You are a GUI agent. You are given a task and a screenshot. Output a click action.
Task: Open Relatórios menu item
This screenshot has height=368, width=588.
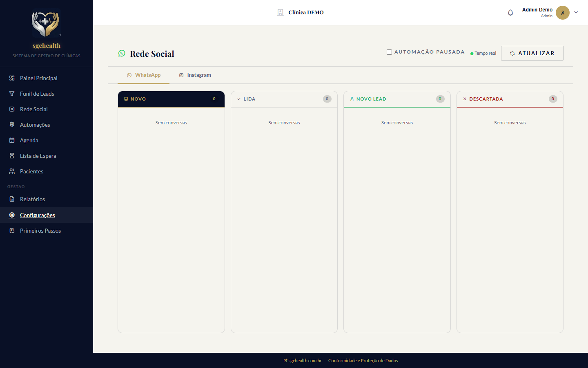tap(47, 199)
